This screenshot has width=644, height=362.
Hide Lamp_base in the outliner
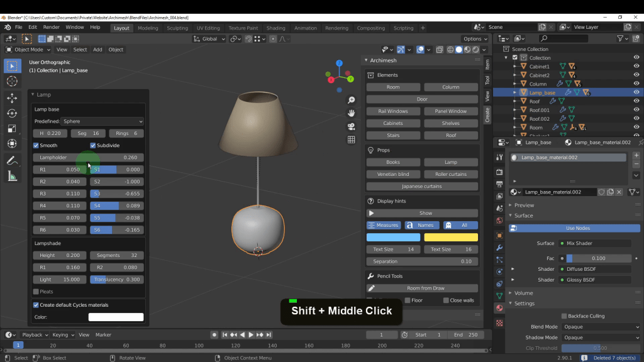tap(636, 92)
